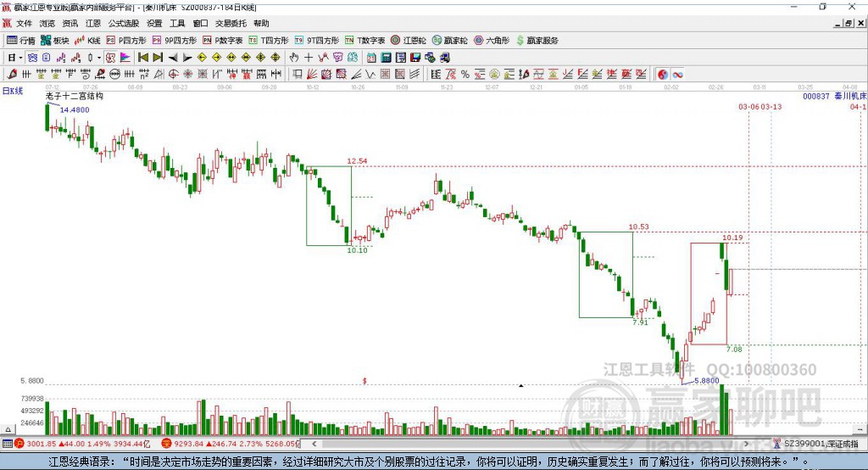The image size is (868, 470).
Task: Click the 10.53 price label
Action: 638,227
